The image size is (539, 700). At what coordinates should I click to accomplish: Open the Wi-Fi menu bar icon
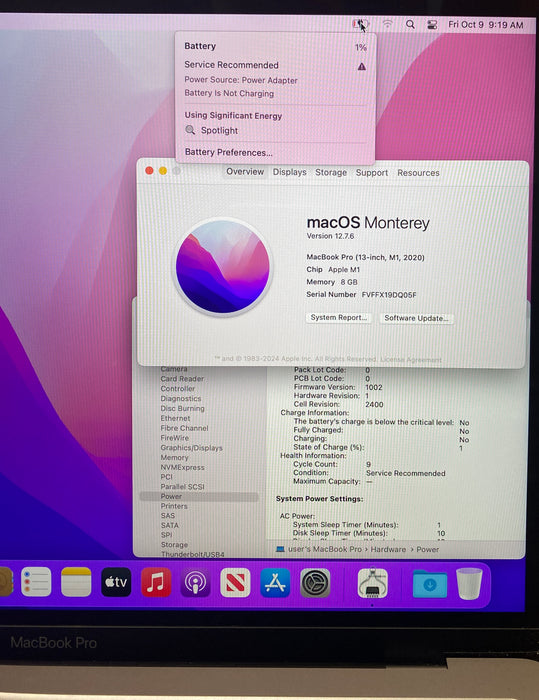(x=387, y=24)
